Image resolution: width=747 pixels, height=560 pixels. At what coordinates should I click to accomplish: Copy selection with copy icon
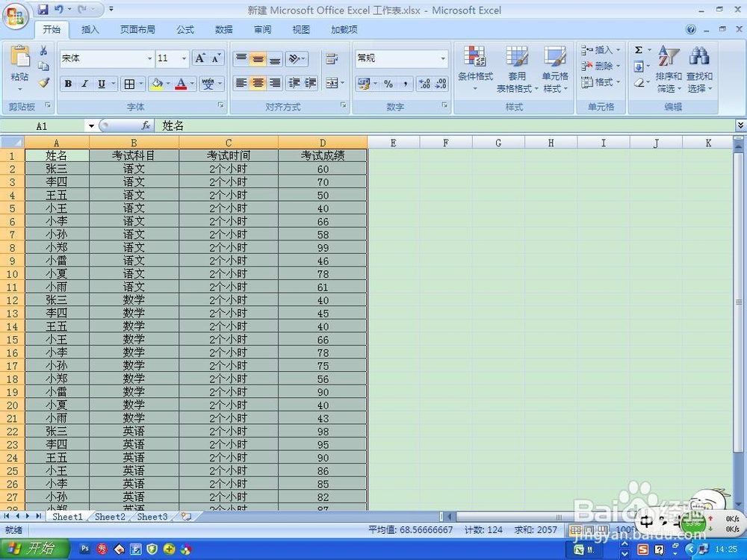pos(43,66)
